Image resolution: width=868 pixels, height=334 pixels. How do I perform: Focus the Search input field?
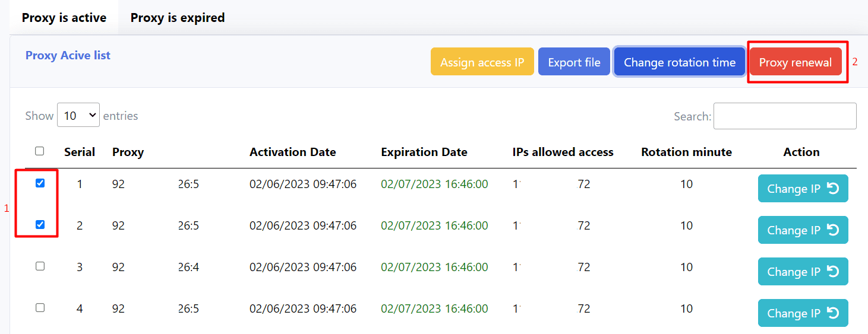[x=784, y=116]
